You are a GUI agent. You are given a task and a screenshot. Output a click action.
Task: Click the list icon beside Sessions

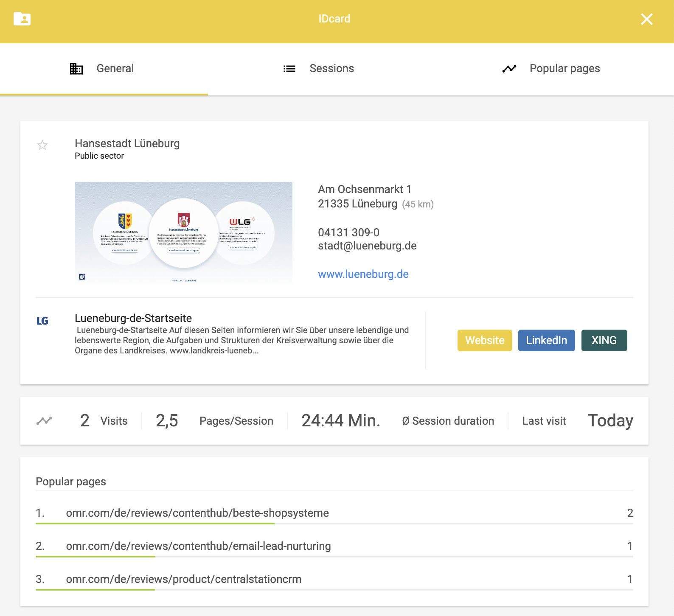point(289,69)
